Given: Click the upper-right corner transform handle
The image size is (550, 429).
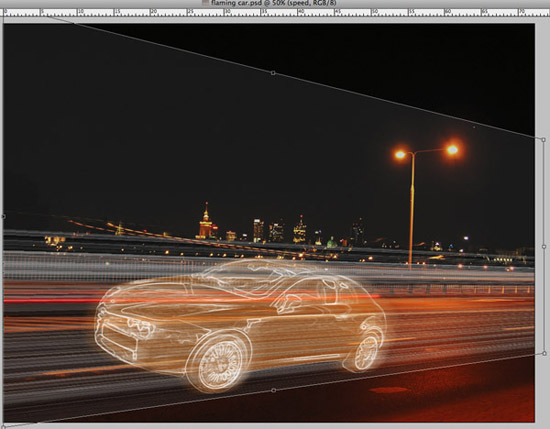Looking at the screenshot, I should coord(543,140).
